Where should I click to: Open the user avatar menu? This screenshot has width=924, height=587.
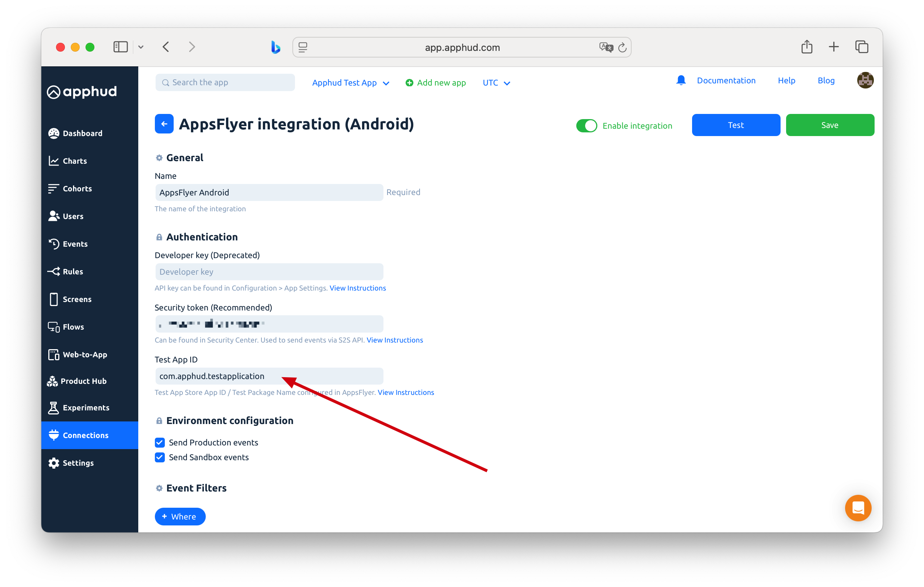865,80
